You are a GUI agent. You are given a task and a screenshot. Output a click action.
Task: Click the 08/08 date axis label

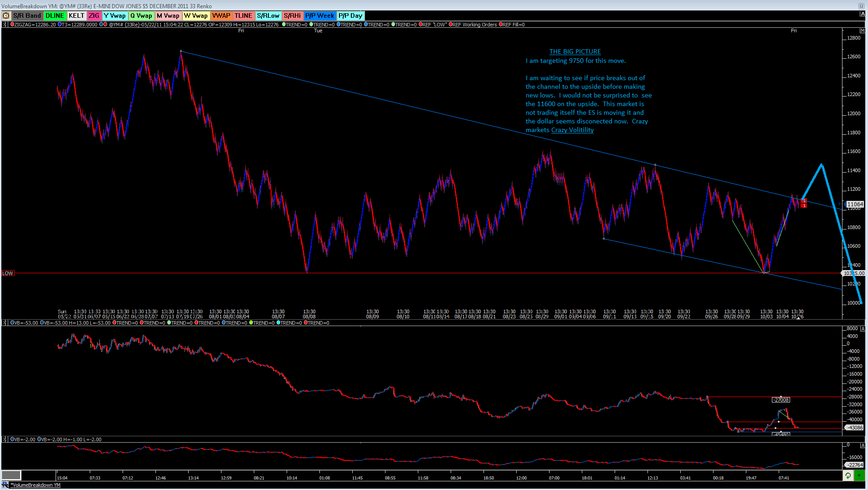(309, 317)
